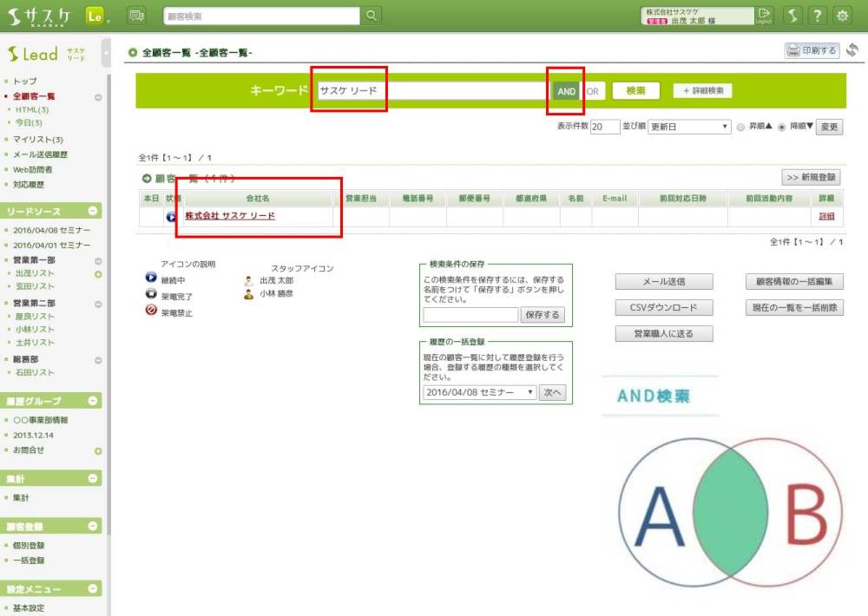This screenshot has height=616, width=868.
Task: Select the 降順 descending radio button
Action: click(782, 128)
